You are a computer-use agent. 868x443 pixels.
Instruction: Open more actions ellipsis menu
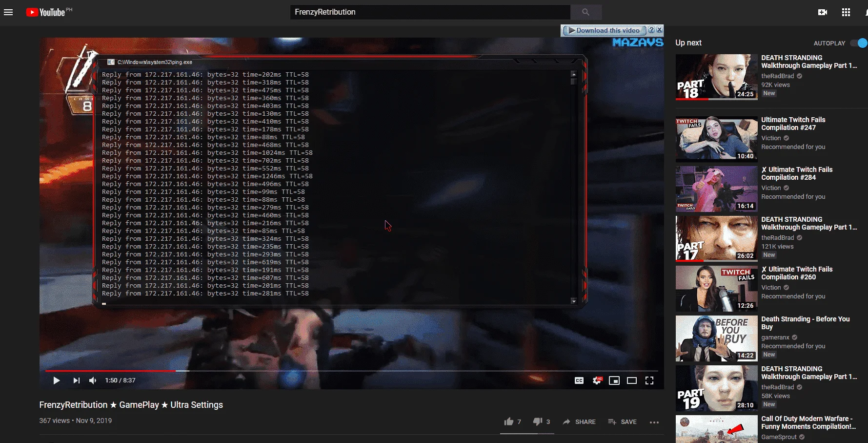pyautogui.click(x=654, y=422)
